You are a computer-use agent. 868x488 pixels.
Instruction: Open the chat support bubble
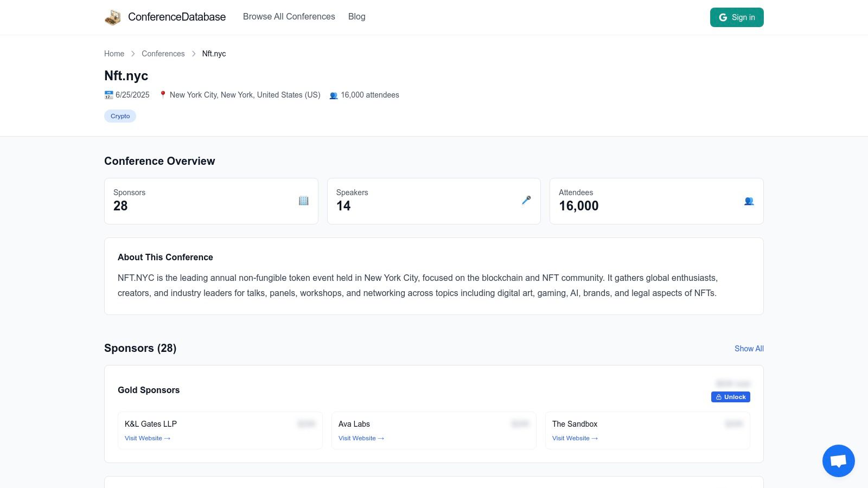click(x=838, y=461)
